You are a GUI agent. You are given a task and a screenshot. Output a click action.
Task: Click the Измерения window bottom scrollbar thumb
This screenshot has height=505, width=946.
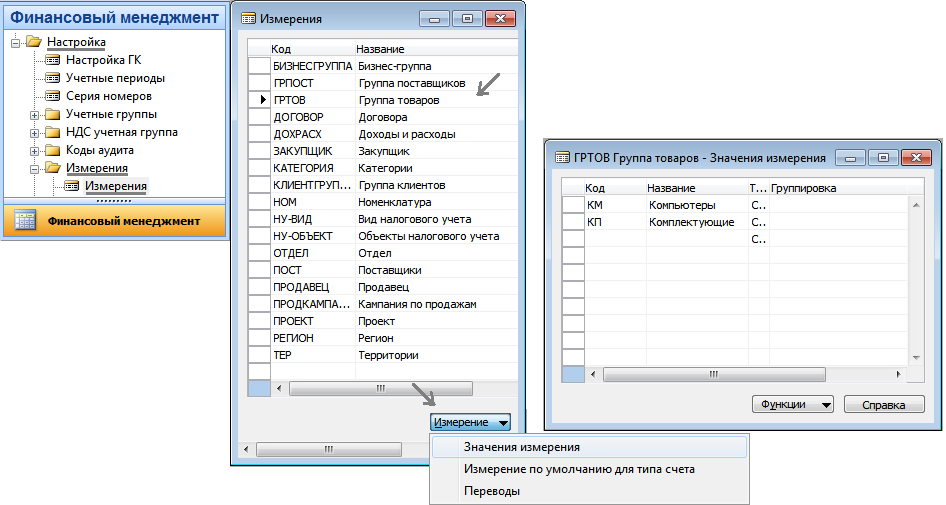pos(329,449)
